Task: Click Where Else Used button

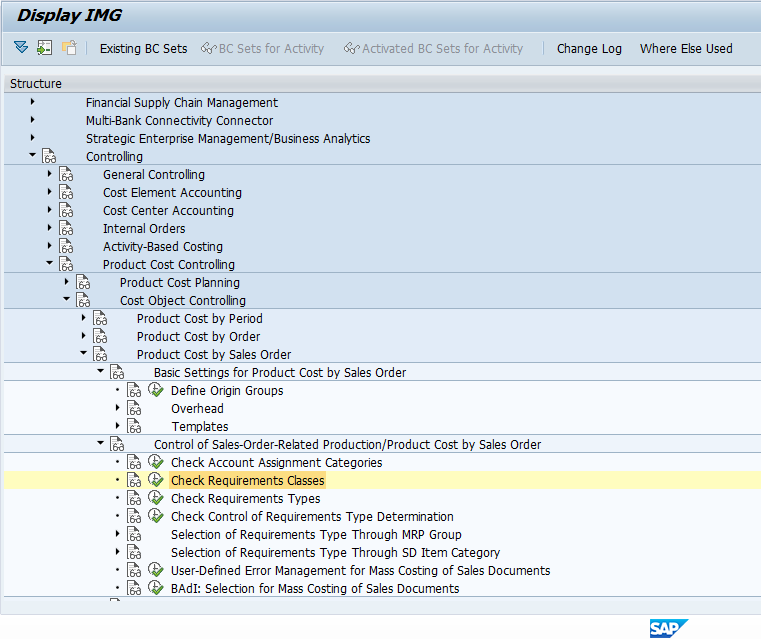Action: pyautogui.click(x=686, y=49)
